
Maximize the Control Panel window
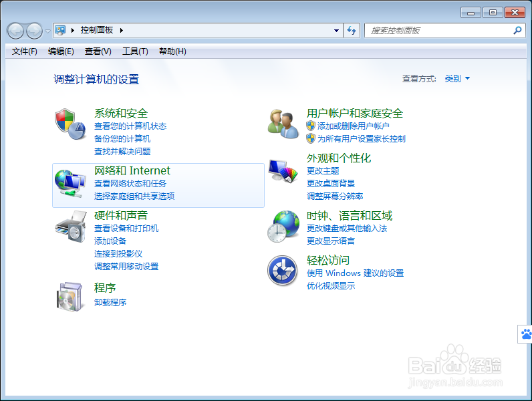[x=493, y=13]
